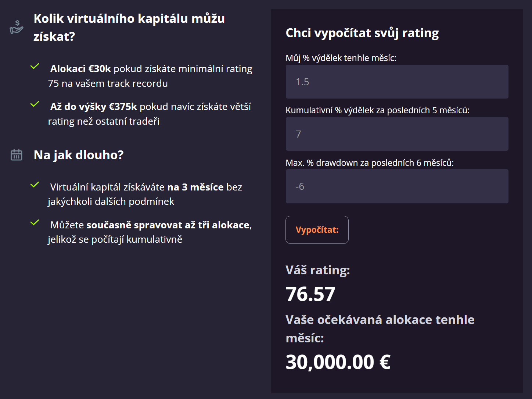This screenshot has height=399, width=532.
Task: Click the Kolik virtuálního kapitálu můžu získat heading
Action: pos(129,28)
